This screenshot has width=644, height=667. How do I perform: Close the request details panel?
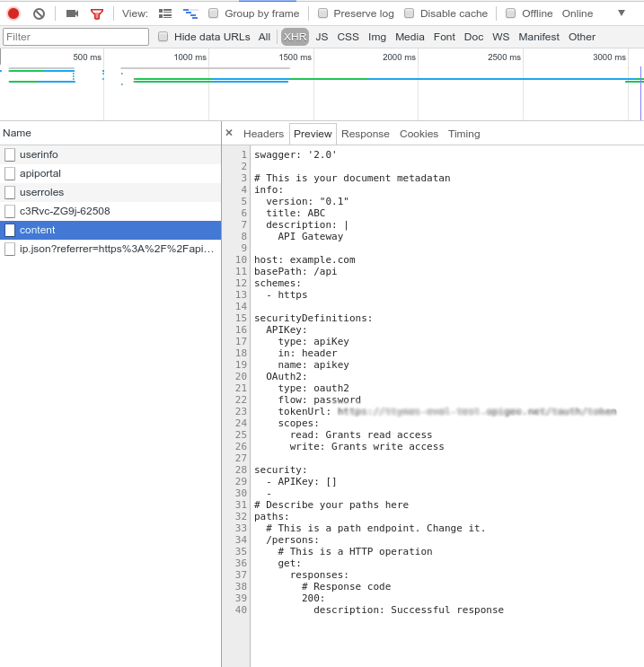point(229,133)
